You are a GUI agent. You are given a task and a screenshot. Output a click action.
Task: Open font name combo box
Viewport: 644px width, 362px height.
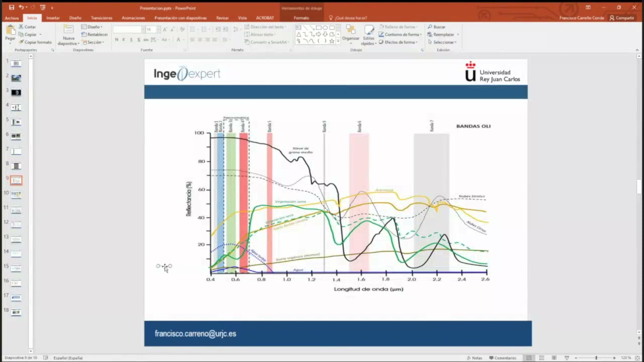(x=129, y=30)
